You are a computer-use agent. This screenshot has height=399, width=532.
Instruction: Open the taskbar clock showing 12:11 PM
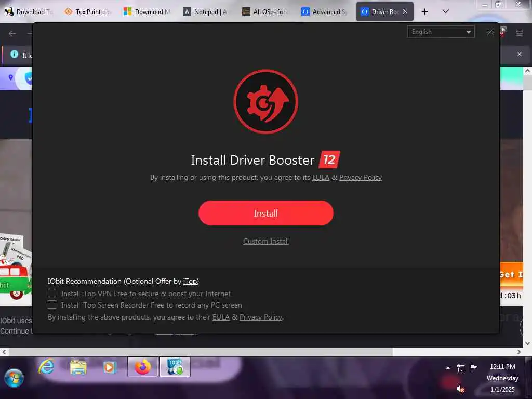point(502,378)
